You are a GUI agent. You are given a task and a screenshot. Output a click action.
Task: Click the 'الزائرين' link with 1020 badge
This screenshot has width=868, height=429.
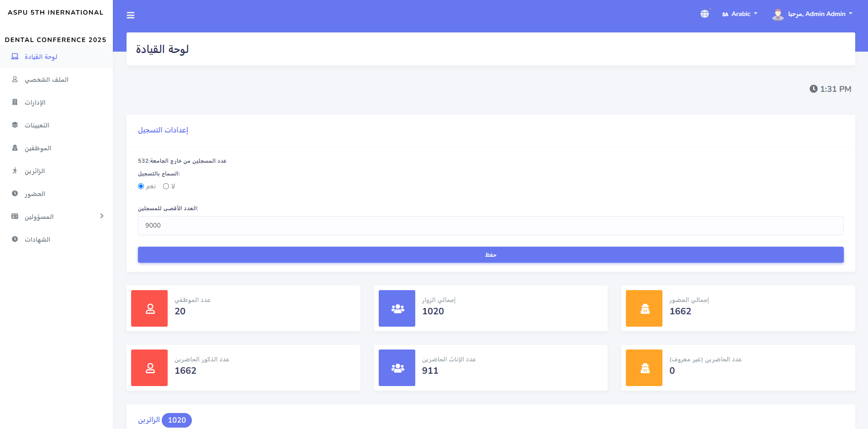click(149, 420)
